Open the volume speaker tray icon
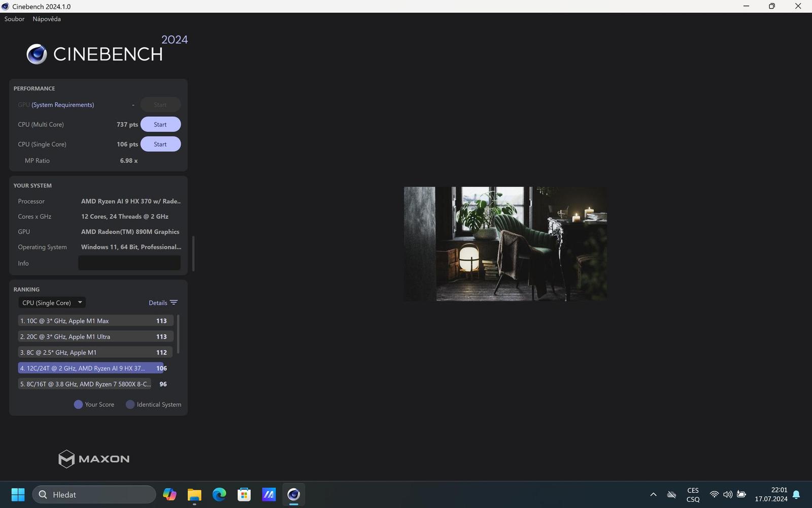 [x=728, y=494]
